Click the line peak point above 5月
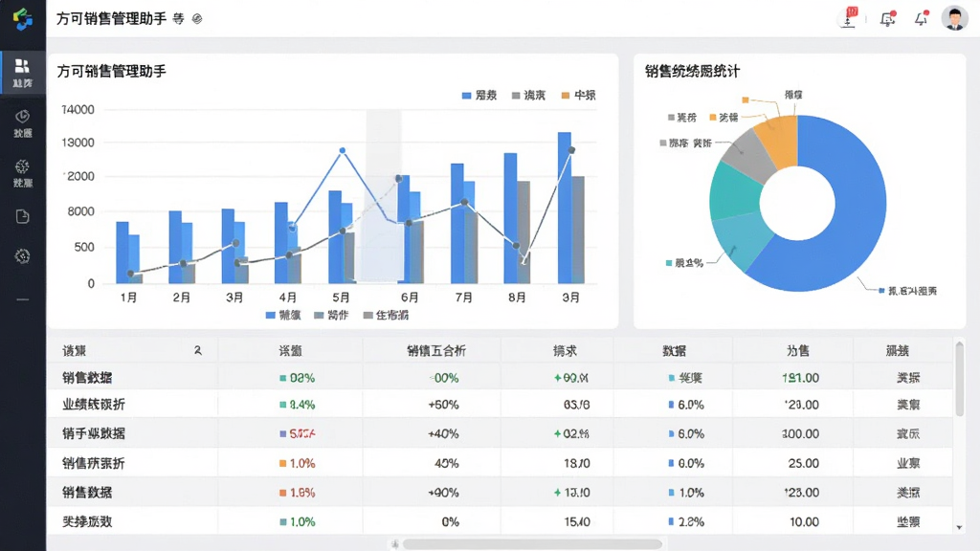Viewport: 980px width, 551px height. click(343, 150)
